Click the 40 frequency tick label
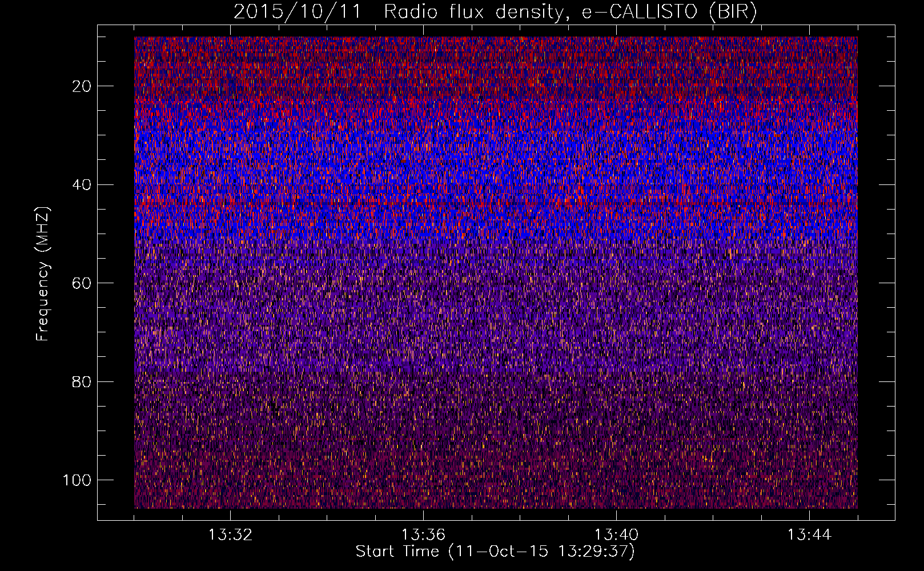This screenshot has width=924, height=571. coord(82,185)
